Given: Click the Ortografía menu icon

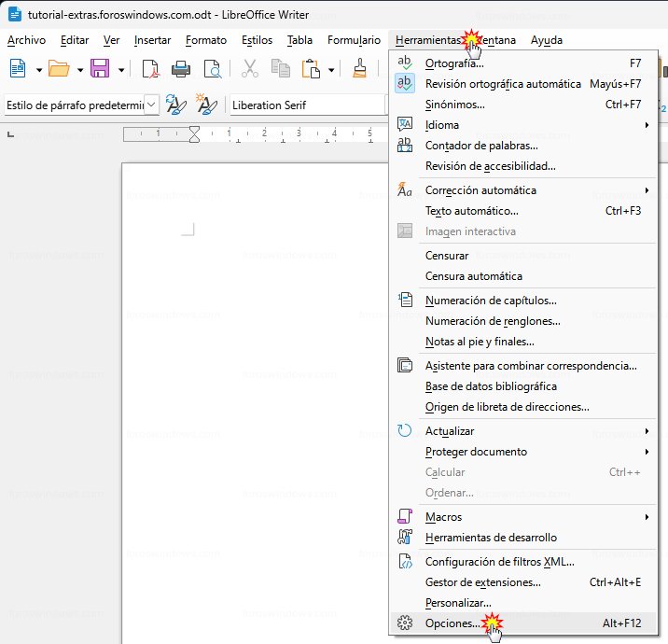Looking at the screenshot, I should (404, 63).
